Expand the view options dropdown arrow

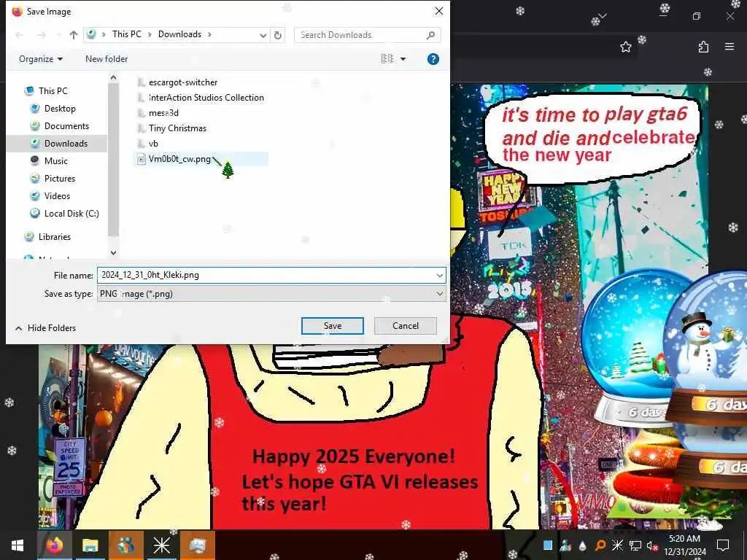point(403,59)
